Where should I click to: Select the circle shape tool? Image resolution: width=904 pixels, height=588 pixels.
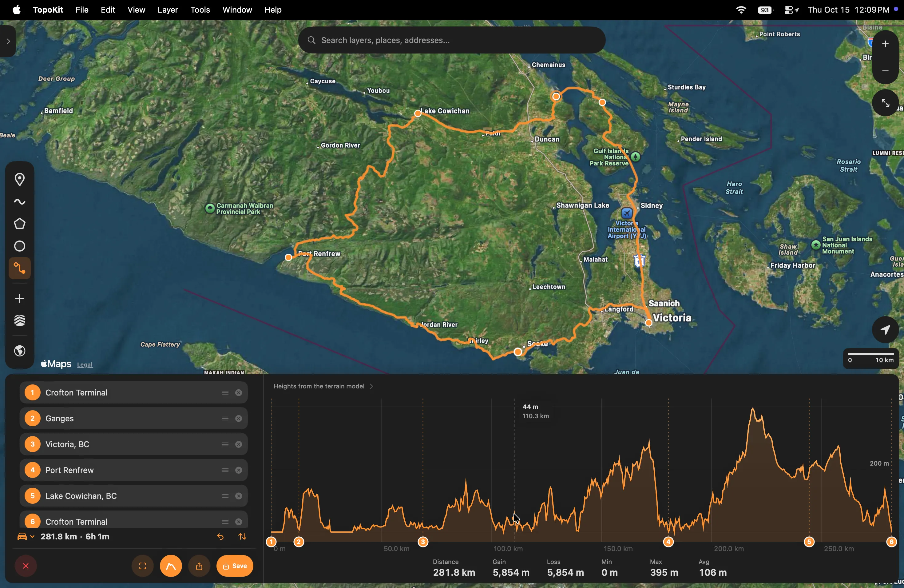[x=19, y=246]
